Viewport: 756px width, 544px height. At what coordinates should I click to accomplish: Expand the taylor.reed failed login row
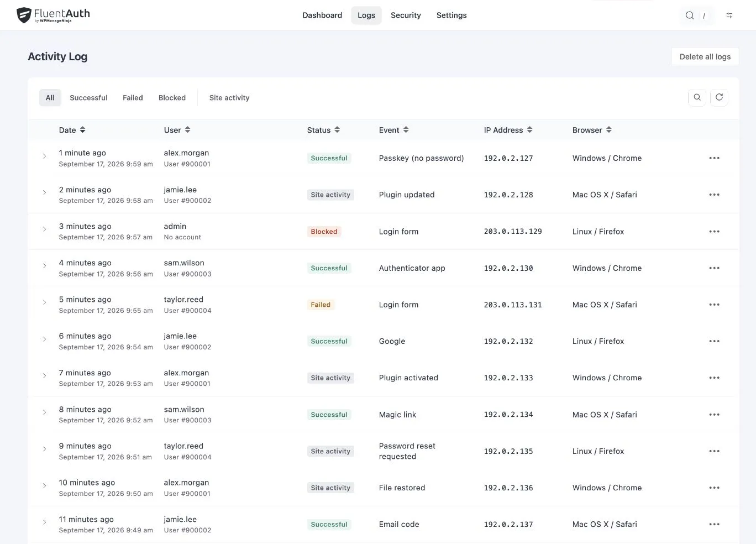click(x=44, y=303)
